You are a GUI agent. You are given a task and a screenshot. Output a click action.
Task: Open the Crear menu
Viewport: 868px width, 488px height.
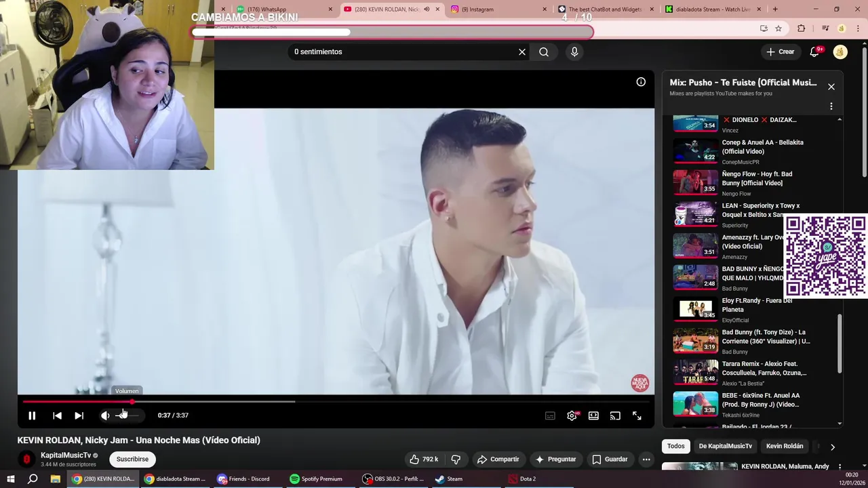tap(780, 52)
